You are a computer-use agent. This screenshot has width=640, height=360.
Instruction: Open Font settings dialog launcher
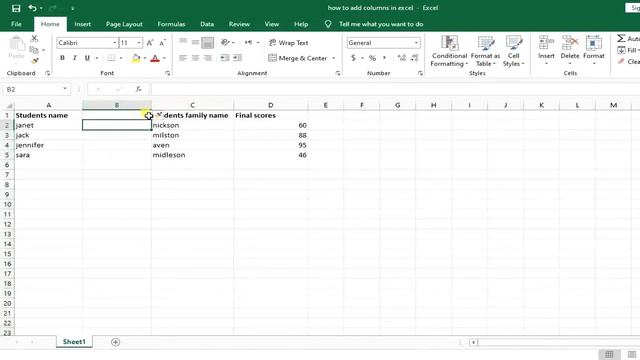pyautogui.click(x=168, y=73)
